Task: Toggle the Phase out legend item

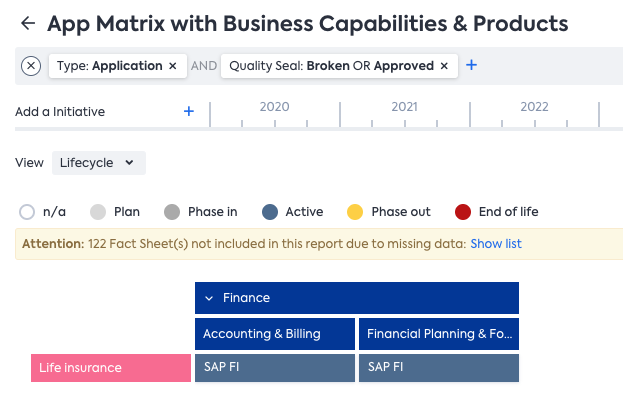Action: tap(355, 212)
